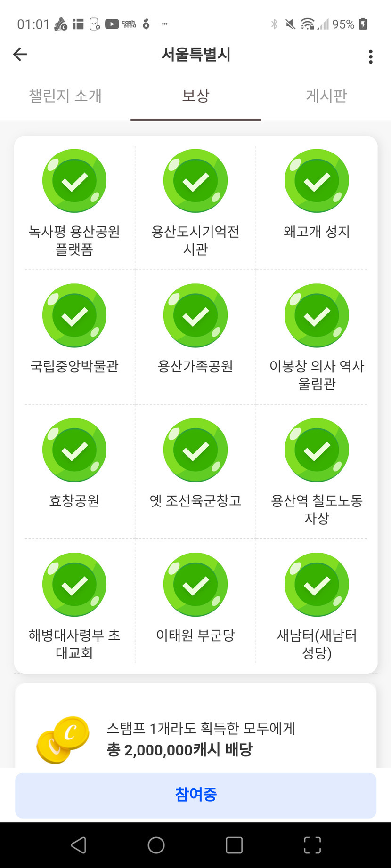Image resolution: width=391 pixels, height=868 pixels.
Task: Open the 게시판 tab
Action: [326, 96]
